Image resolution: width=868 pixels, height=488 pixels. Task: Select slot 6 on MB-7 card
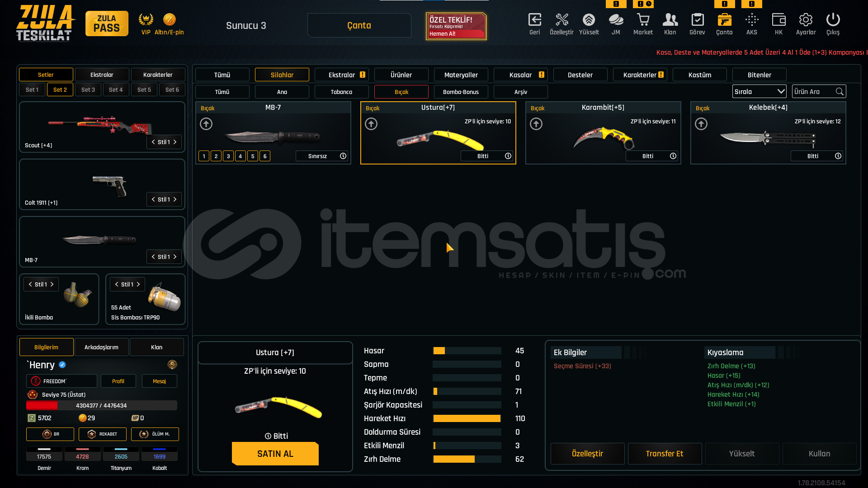tap(265, 156)
